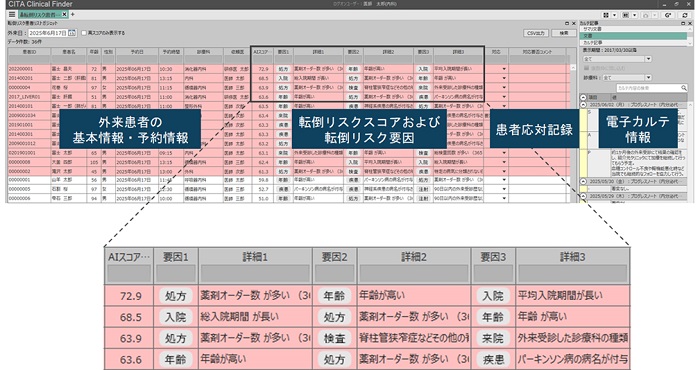Click カルテ記事 list scrollbar down arrow

pos(690,43)
